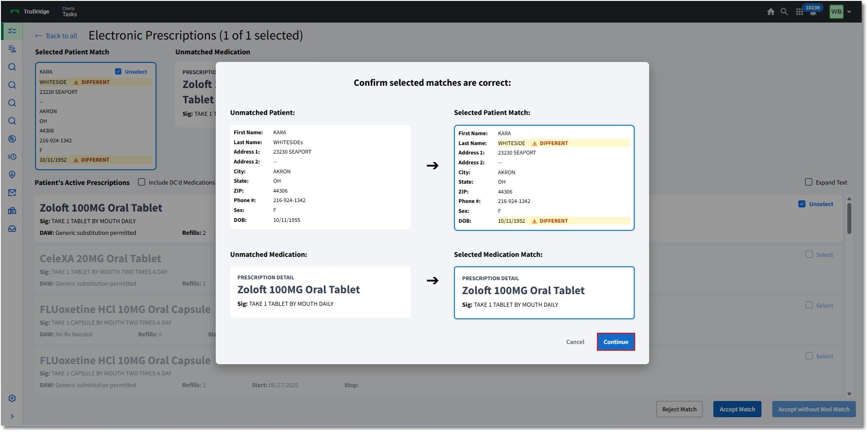
Task: Cancel the confirm matches dialog
Action: [x=575, y=342]
